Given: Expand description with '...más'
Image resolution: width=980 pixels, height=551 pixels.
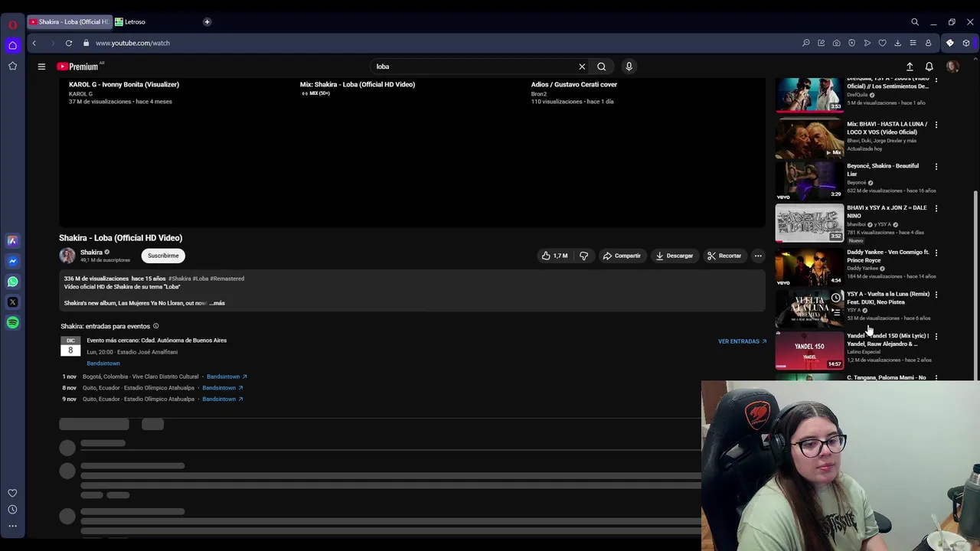Looking at the screenshot, I should pyautogui.click(x=217, y=303).
